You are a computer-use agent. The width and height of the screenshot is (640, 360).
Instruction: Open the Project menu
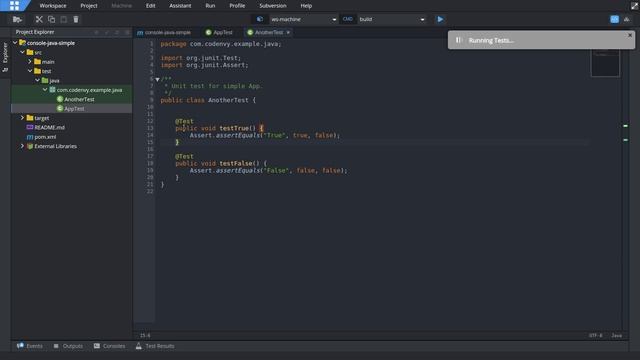tap(89, 6)
